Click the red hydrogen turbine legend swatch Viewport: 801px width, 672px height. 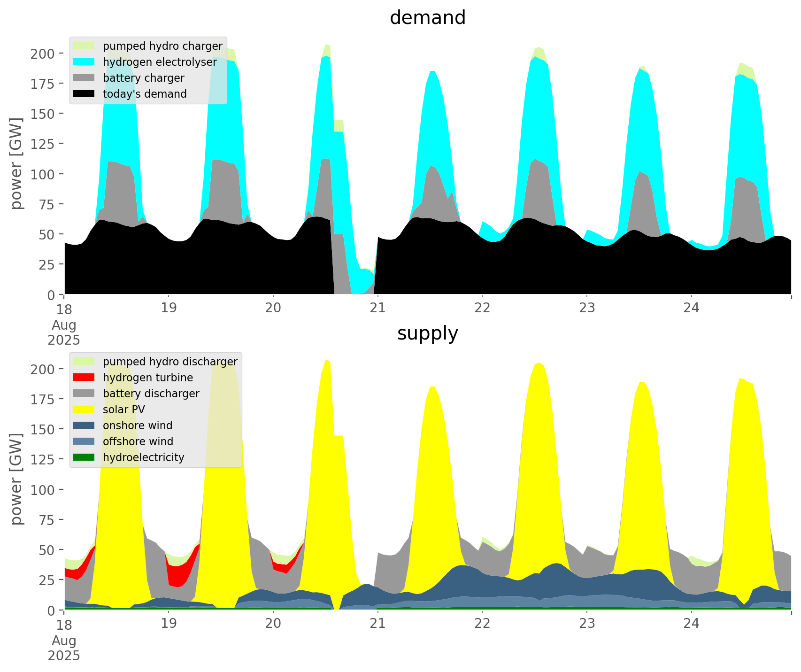click(84, 378)
